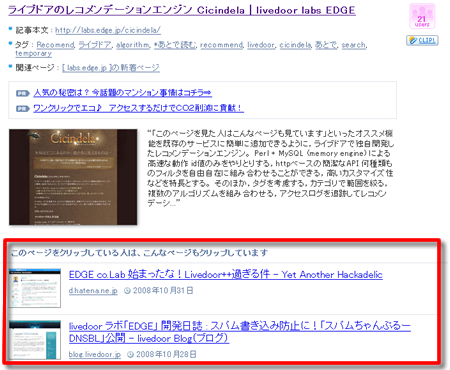Click the clock icon beside 2008年10月31日
This screenshot has height=370, width=450.
click(127, 291)
